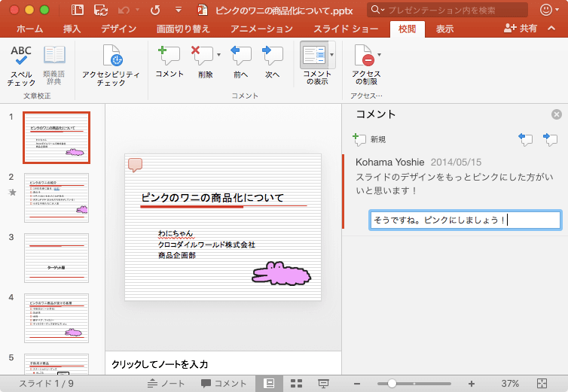Open the thesaurus (類義語辞典)
568x392 pixels.
tap(54, 65)
